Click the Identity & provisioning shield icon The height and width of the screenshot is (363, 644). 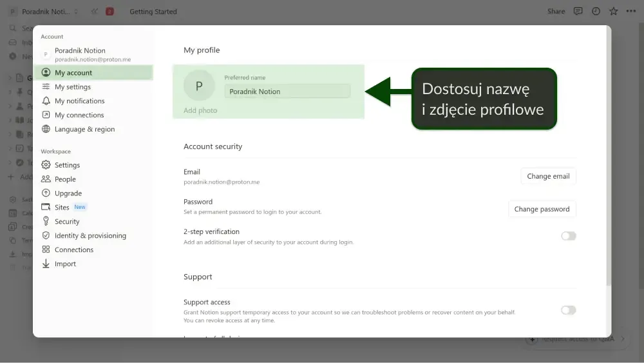(x=46, y=235)
